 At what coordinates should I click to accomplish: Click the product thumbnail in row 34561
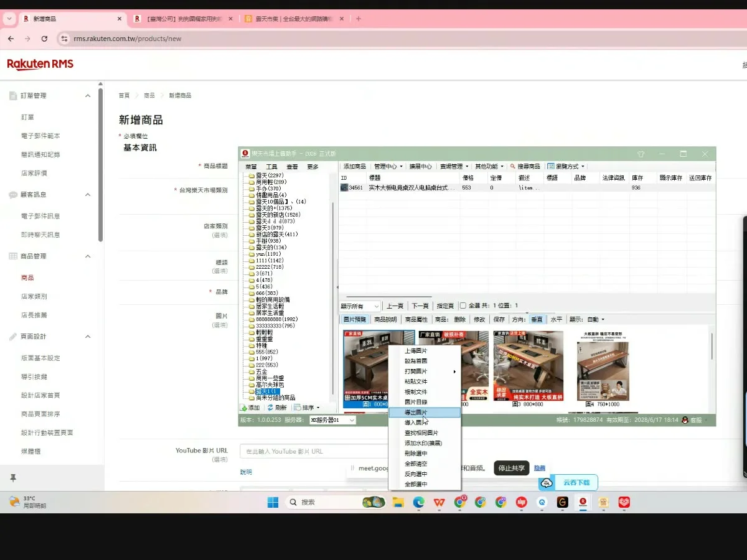click(344, 187)
